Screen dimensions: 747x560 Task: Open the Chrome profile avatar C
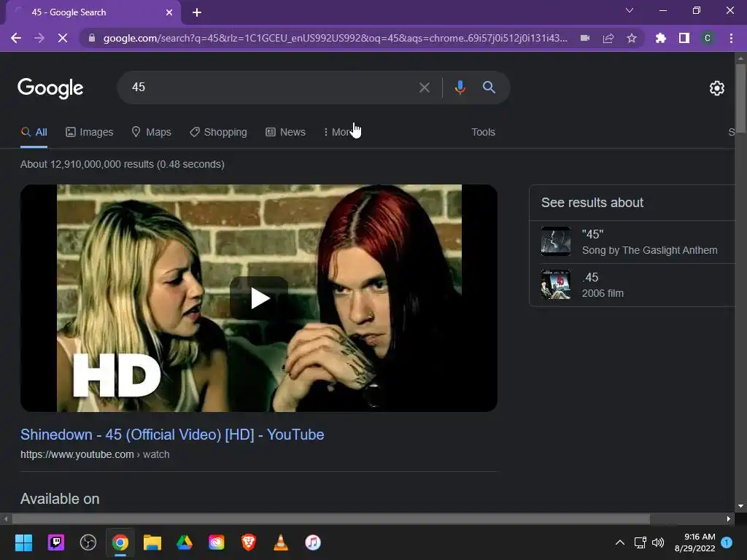[708, 38]
